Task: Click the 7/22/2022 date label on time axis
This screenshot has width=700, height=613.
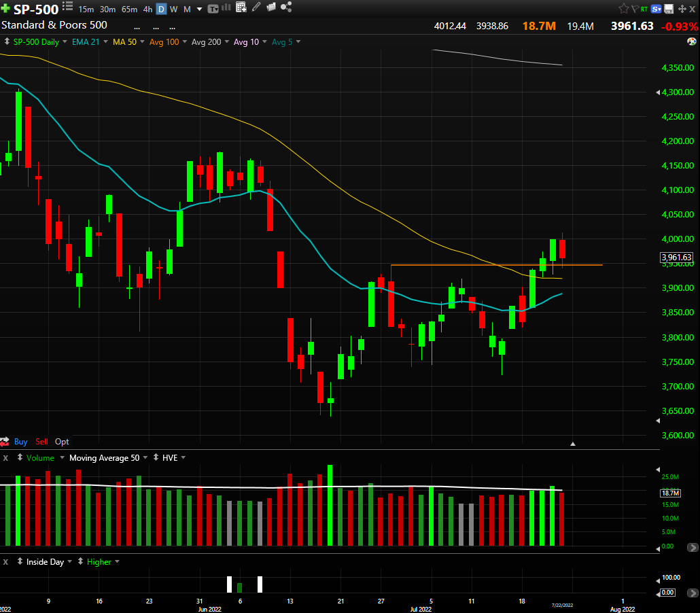Action: pos(562,606)
